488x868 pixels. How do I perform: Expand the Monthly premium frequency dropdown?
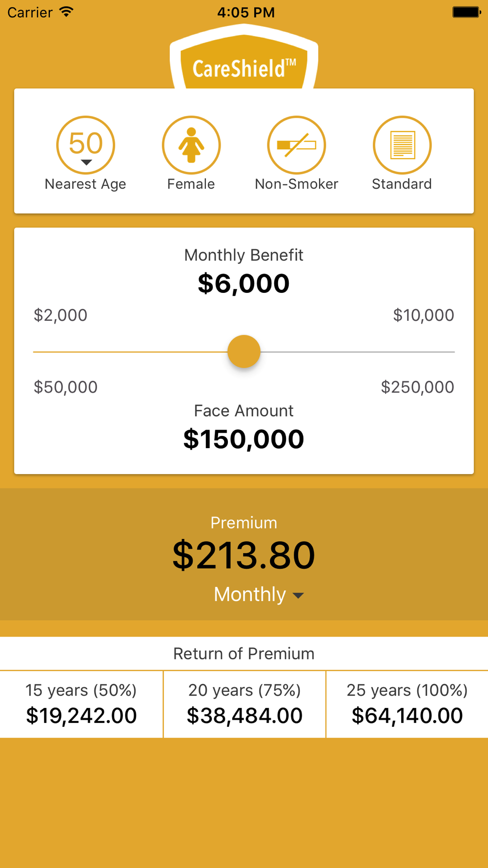(259, 595)
